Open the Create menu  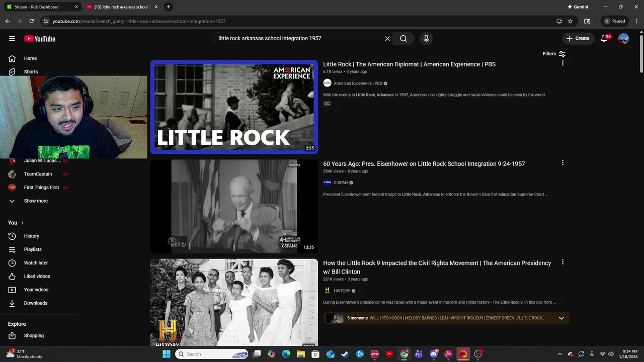click(578, 38)
